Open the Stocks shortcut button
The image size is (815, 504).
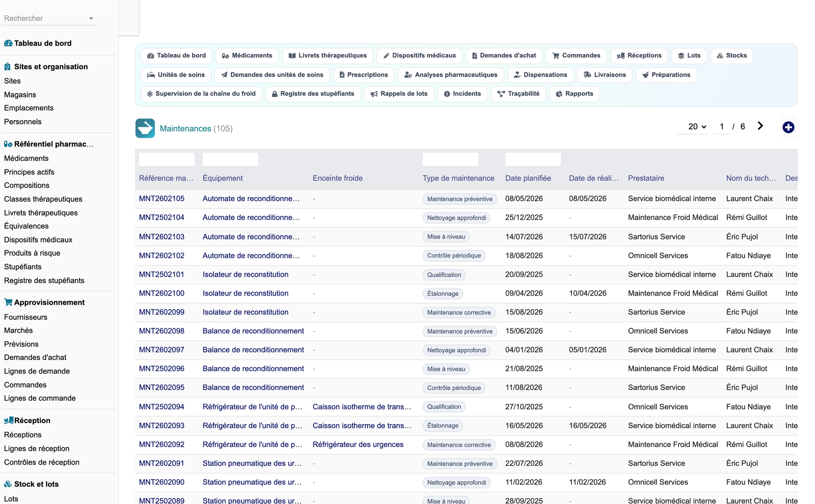tap(732, 56)
